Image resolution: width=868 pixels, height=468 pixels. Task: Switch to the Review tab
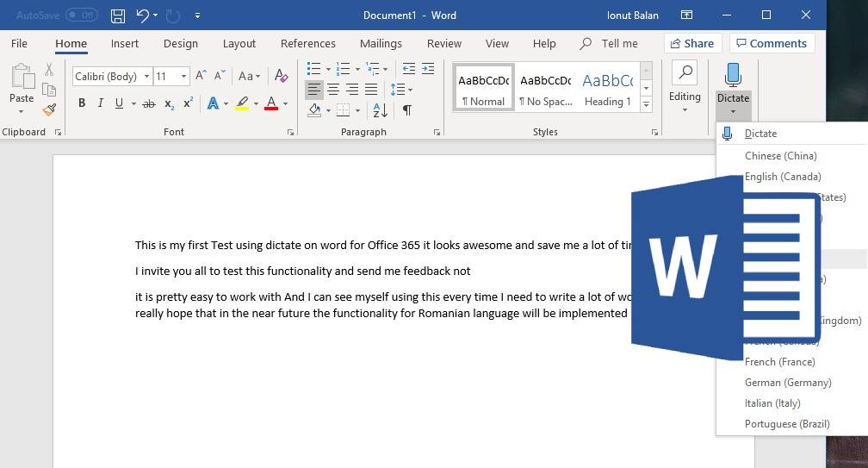coord(444,44)
